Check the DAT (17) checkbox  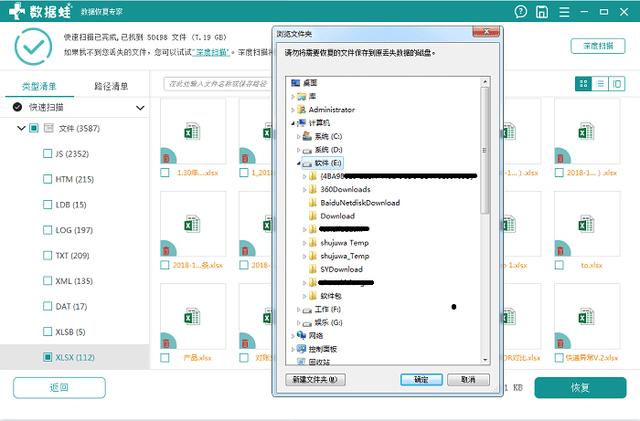[47, 306]
